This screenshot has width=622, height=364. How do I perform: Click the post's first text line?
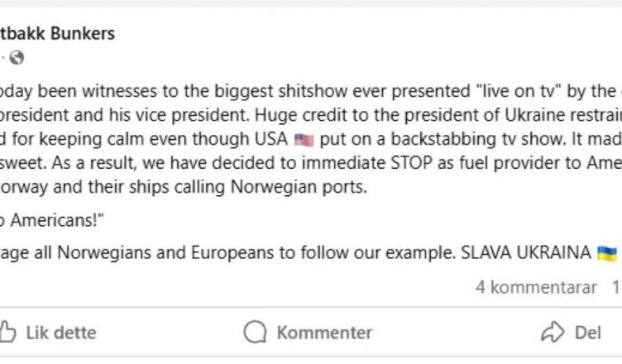(311, 91)
